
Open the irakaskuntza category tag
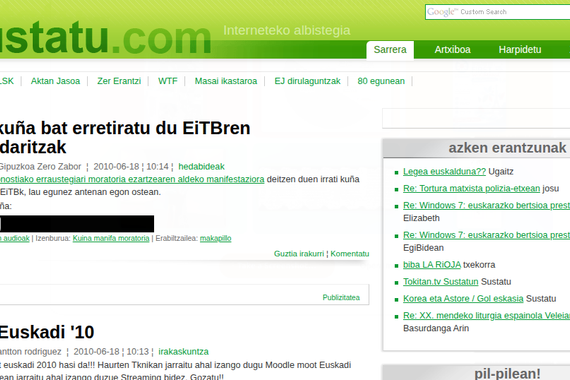[184, 352]
